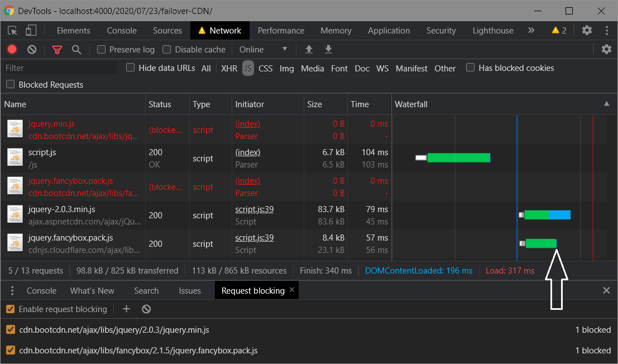
Task: Toggle Waterfall sort order arrow
Action: coord(607,104)
